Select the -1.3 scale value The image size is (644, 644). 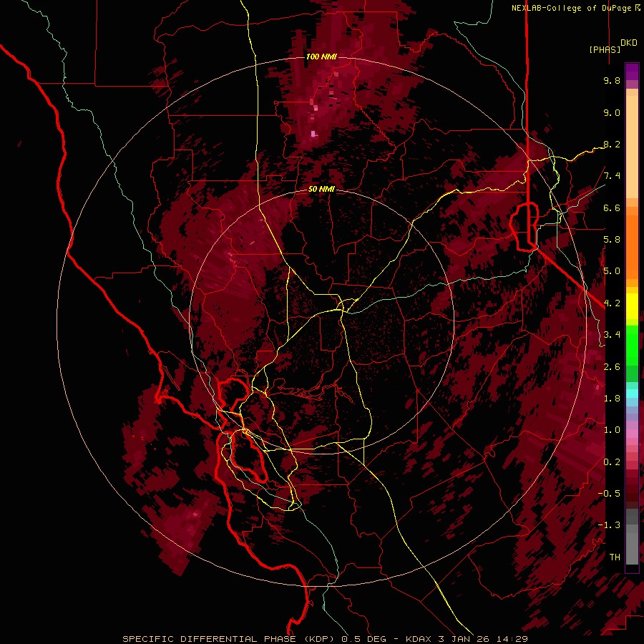point(609,525)
